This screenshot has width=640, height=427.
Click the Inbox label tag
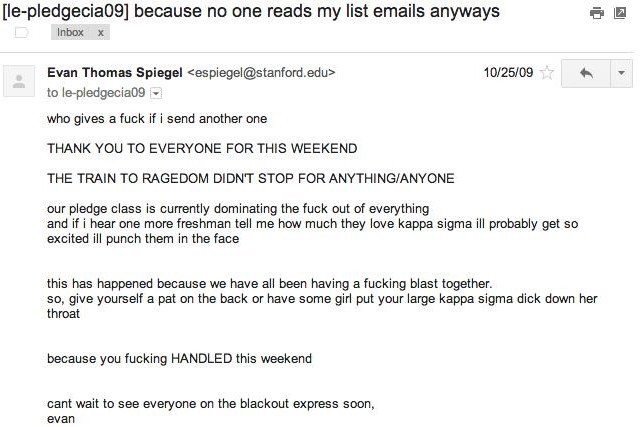pos(70,32)
